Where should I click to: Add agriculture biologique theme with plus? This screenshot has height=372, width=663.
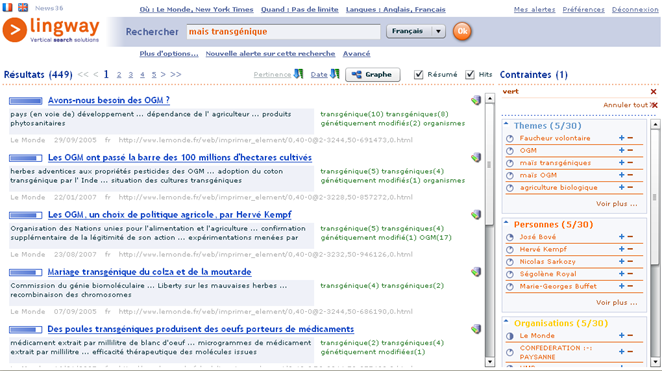pyautogui.click(x=622, y=187)
